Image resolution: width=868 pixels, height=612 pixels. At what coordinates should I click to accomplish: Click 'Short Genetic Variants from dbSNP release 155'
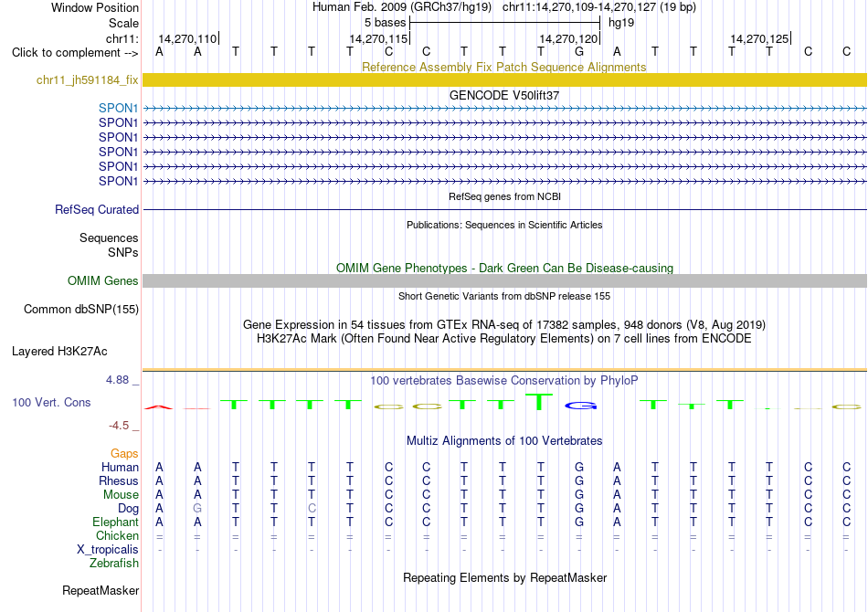pos(504,296)
